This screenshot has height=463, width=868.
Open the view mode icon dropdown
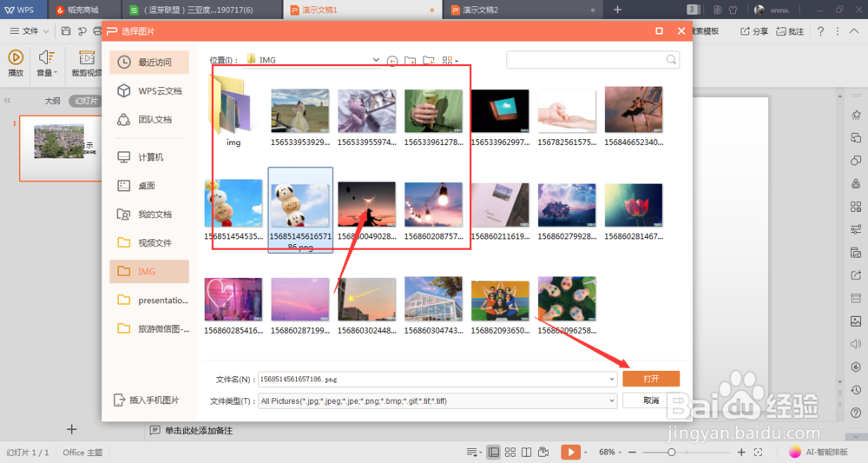tap(450, 60)
